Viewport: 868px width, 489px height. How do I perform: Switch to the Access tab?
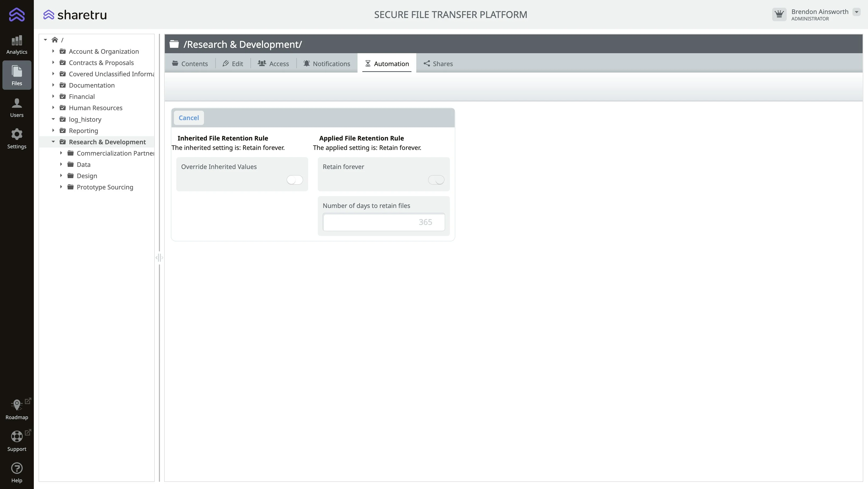pos(273,63)
